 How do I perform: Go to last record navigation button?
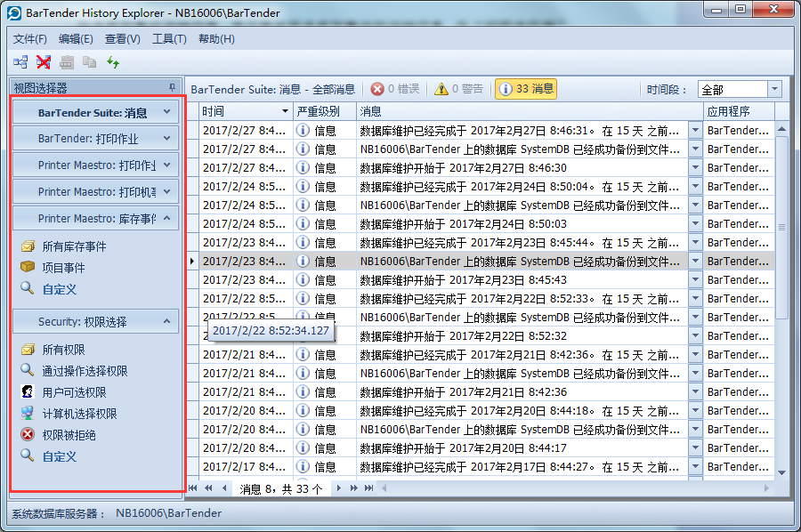coord(368,488)
